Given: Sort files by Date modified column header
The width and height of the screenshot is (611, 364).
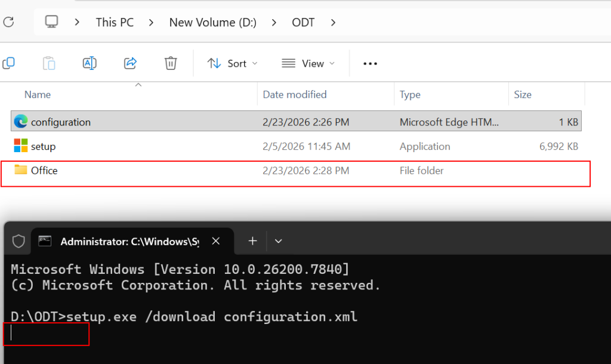Looking at the screenshot, I should [x=295, y=94].
